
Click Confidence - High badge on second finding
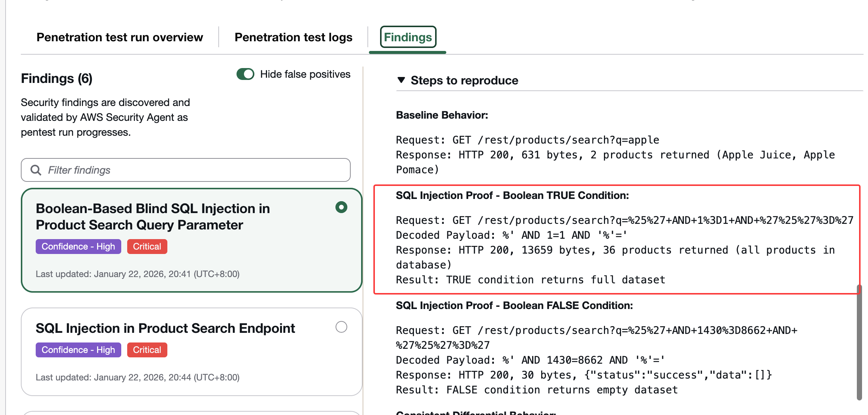click(78, 350)
